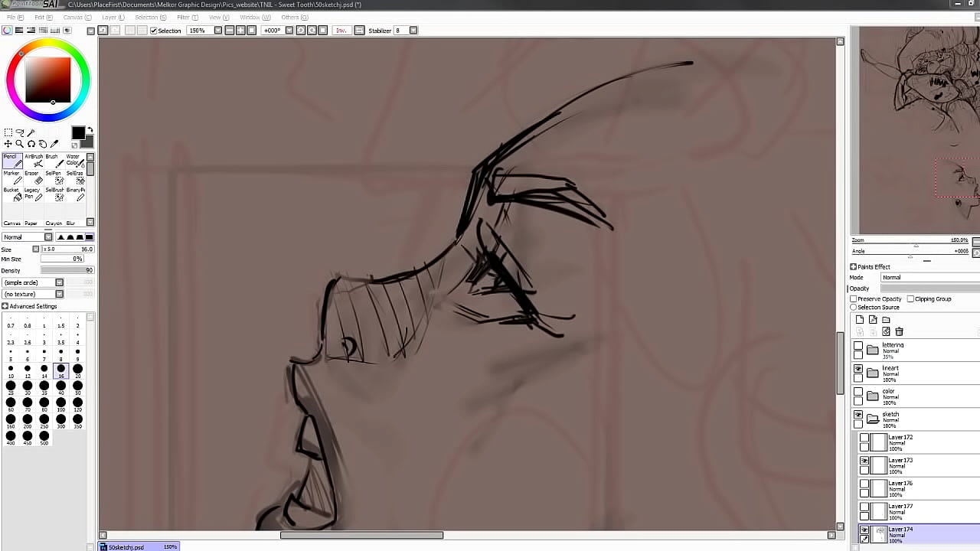
Task: Select the Lasso selection tool
Action: 19,132
